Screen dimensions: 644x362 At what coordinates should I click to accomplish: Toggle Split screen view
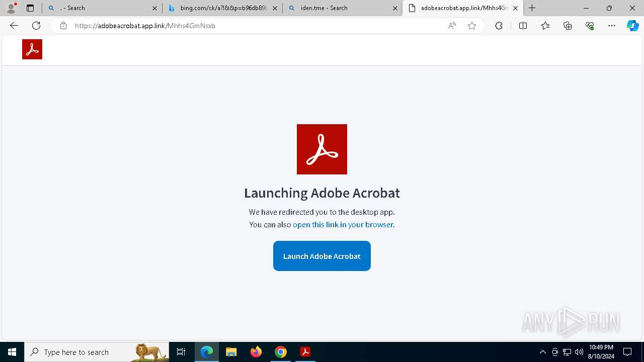coord(523,26)
